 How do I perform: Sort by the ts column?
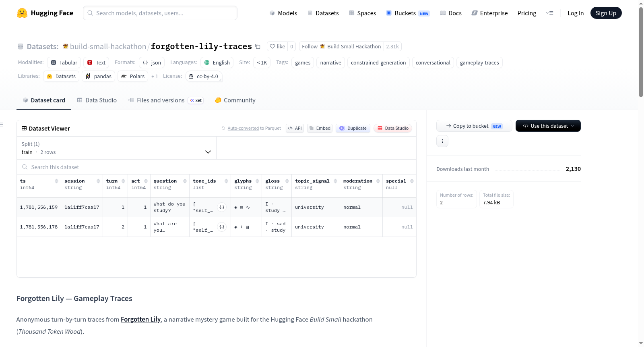[56, 181]
